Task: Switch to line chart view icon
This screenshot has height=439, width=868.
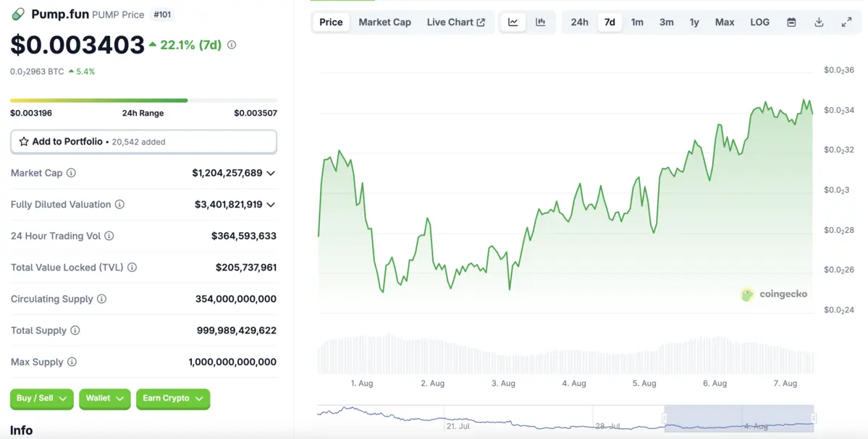Action: [513, 22]
